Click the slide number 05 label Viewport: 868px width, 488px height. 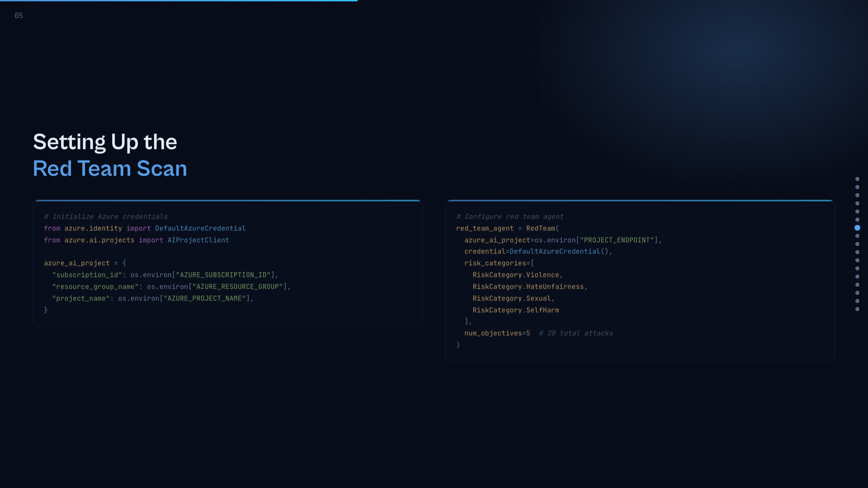click(19, 16)
